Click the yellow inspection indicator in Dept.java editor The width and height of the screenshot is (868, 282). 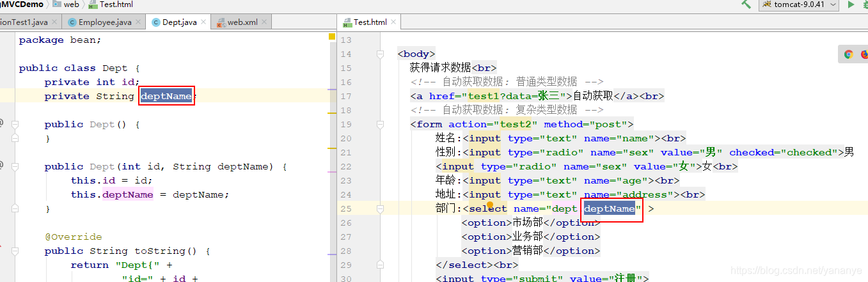(332, 37)
